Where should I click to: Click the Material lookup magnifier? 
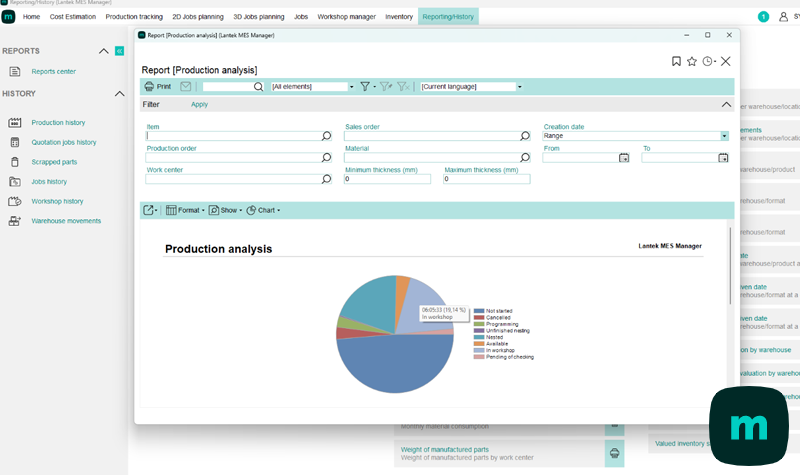coord(525,157)
